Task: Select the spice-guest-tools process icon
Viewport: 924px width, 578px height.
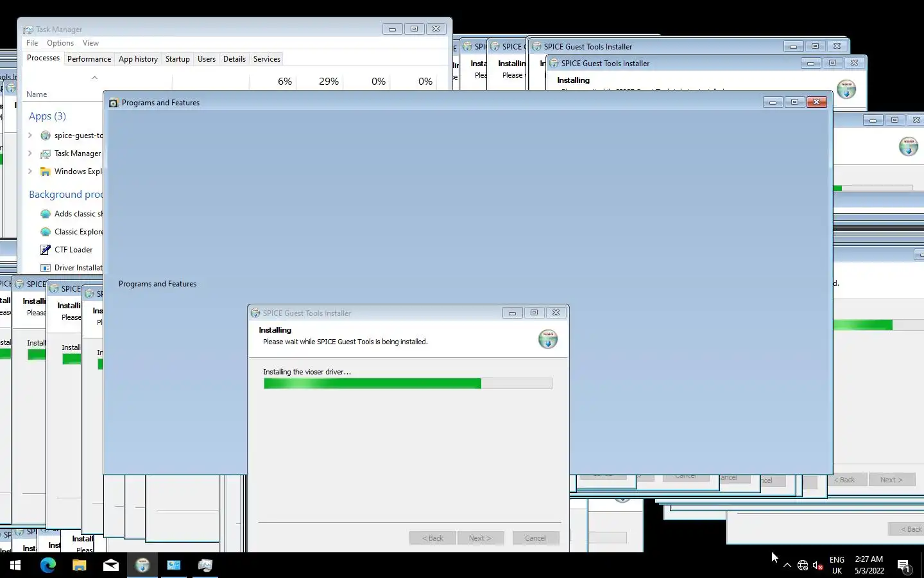Action: pyautogui.click(x=46, y=136)
